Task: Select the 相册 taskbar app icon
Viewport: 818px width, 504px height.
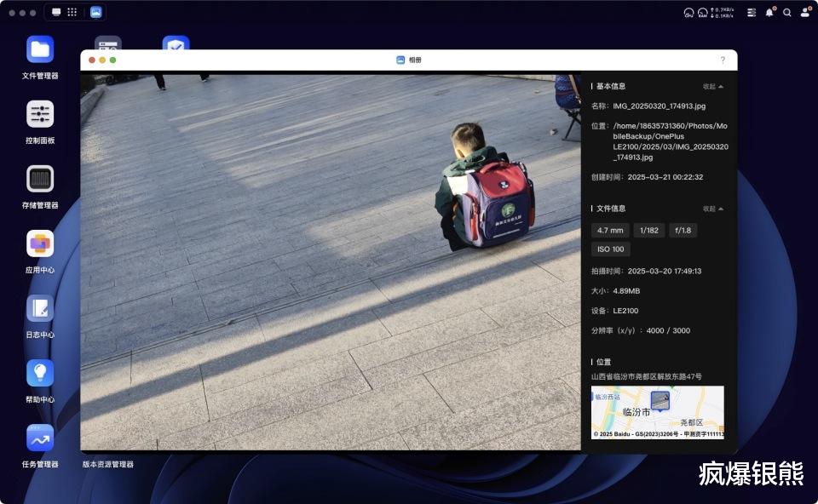Action: point(95,12)
